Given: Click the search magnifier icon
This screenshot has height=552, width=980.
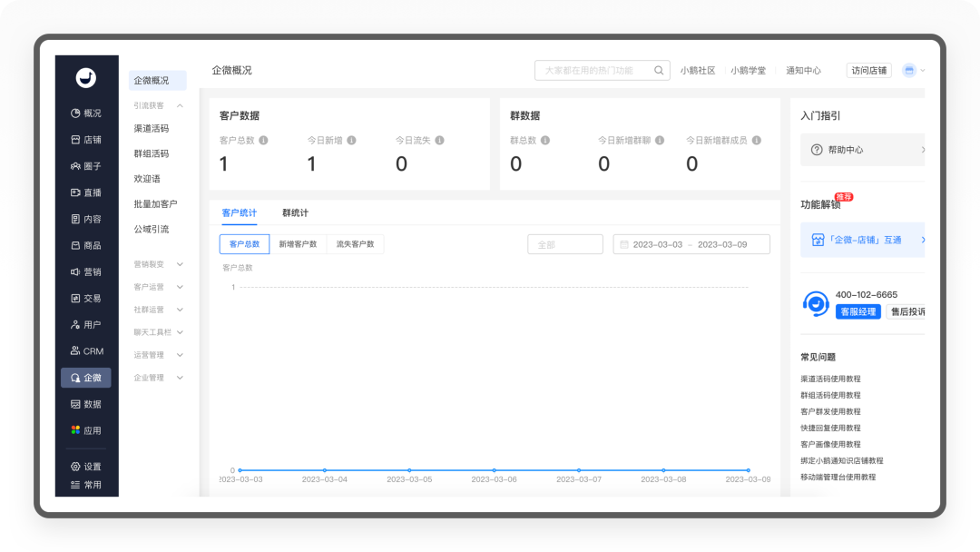Looking at the screenshot, I should [x=657, y=70].
